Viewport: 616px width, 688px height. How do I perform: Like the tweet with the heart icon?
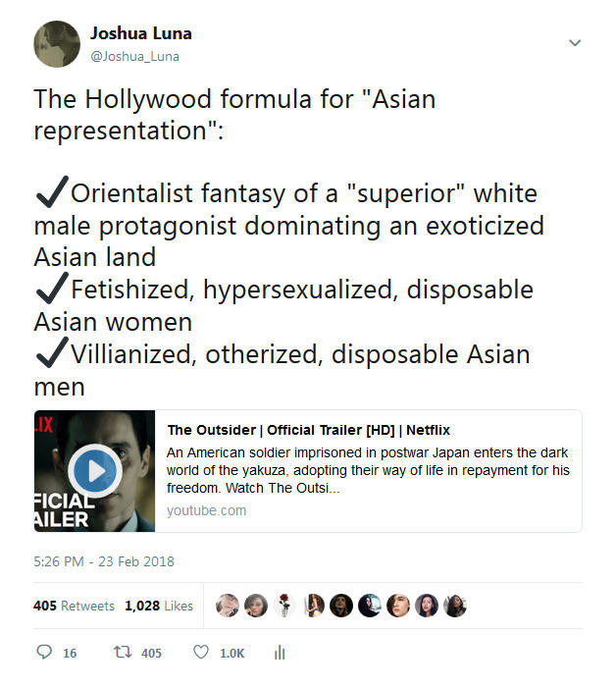point(201,652)
